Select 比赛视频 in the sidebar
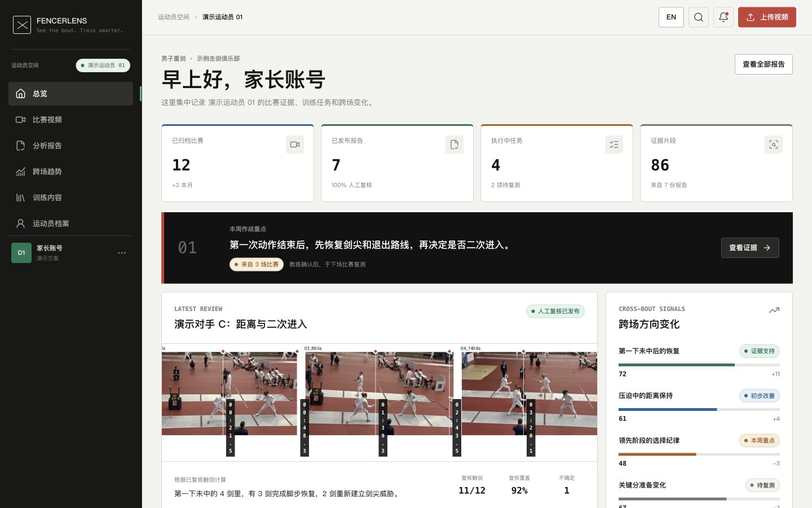 (x=70, y=120)
